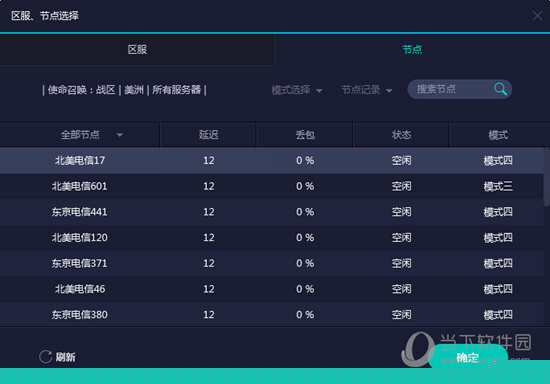Click the 确定 confirm button

tap(468, 357)
